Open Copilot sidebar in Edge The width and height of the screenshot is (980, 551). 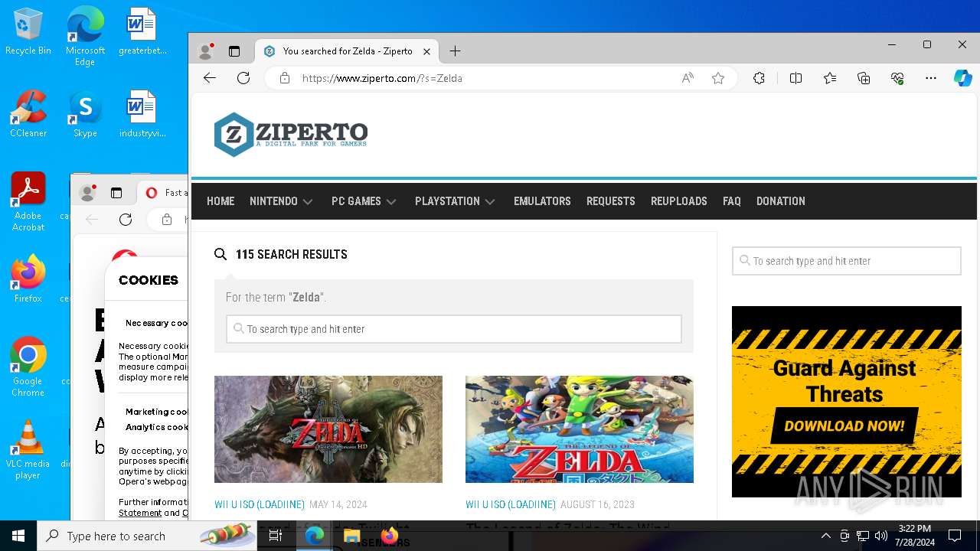962,78
